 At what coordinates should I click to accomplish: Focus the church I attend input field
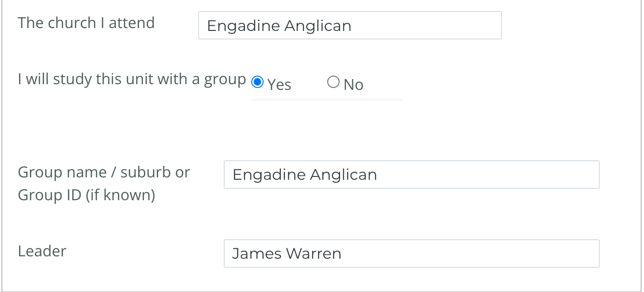point(350,25)
